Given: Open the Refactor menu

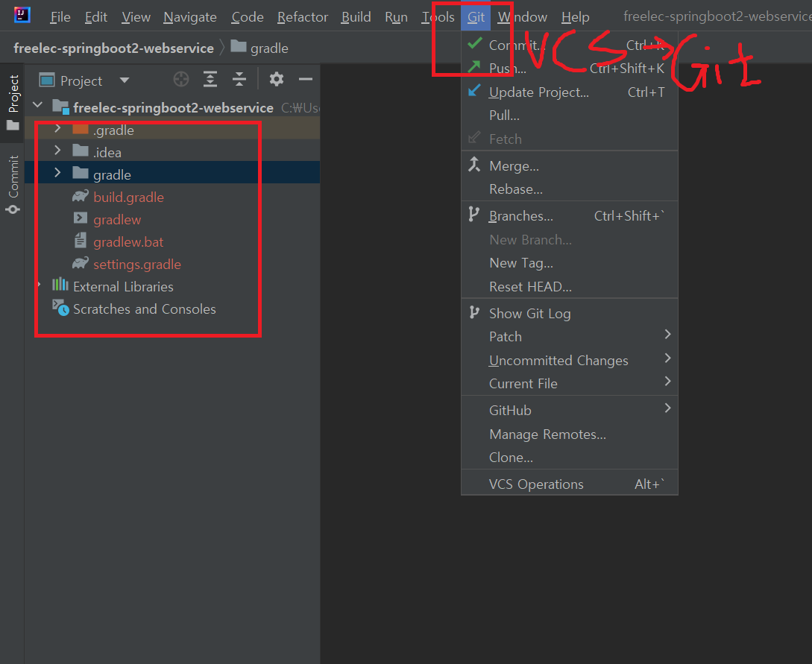Looking at the screenshot, I should point(303,17).
